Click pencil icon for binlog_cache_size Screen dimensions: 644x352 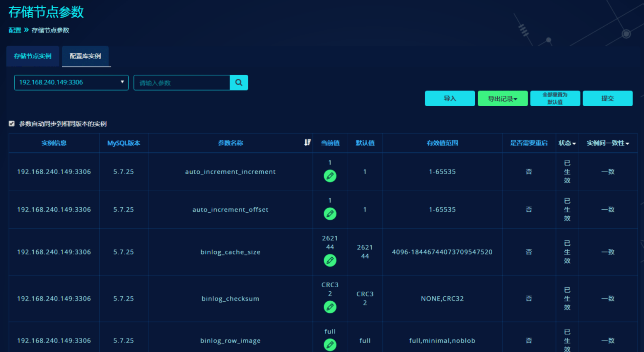point(330,260)
